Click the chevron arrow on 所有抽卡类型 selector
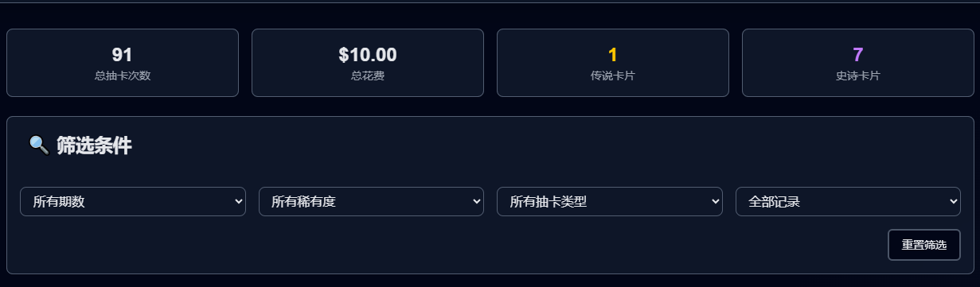Image resolution: width=980 pixels, height=287 pixels. point(715,202)
